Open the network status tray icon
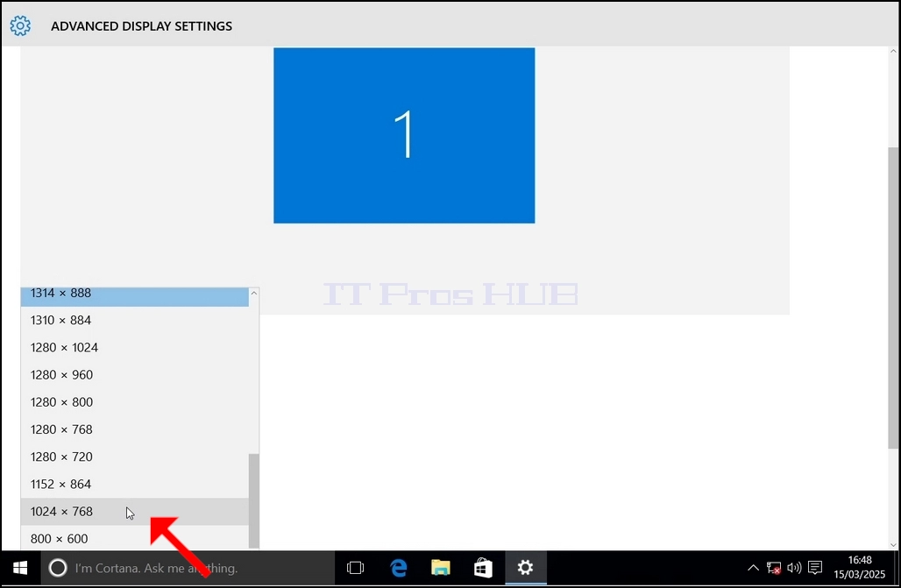Screen dimensions: 901x588 click(x=774, y=568)
